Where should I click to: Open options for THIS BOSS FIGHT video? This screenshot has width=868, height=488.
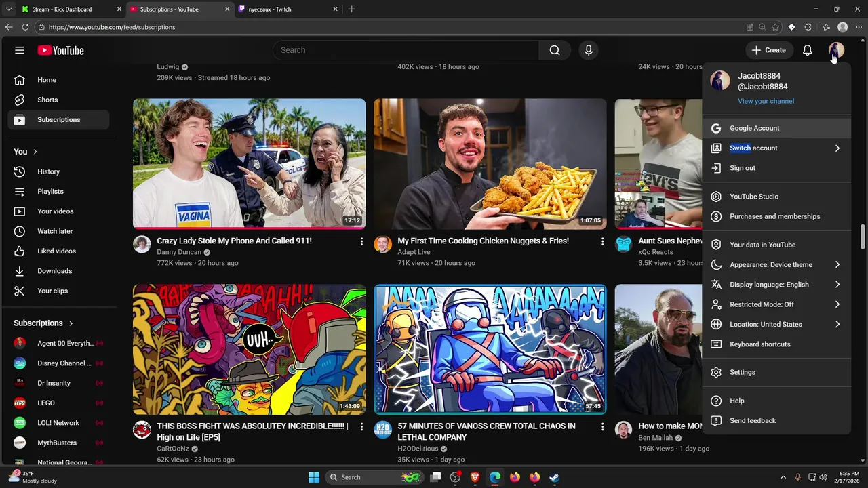361,426
